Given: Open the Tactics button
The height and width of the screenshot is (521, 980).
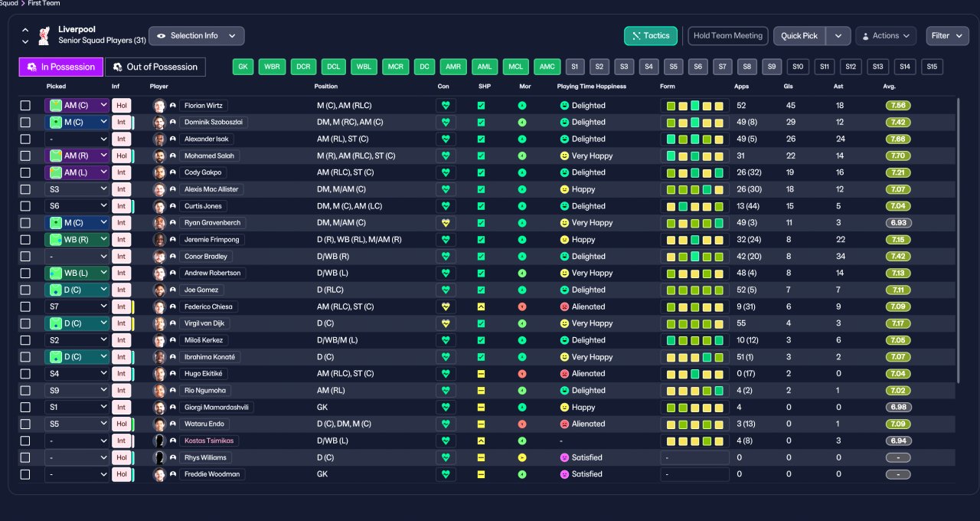Looking at the screenshot, I should [651, 36].
